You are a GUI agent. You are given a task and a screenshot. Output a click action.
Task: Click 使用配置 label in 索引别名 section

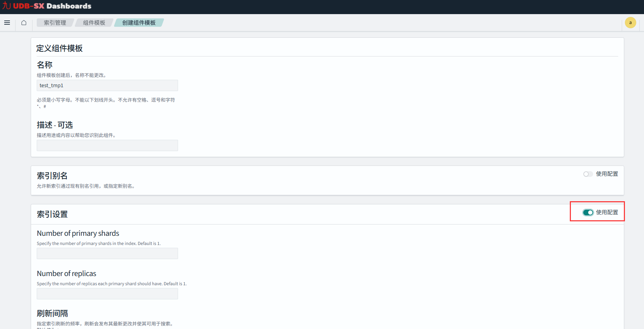pyautogui.click(x=607, y=174)
